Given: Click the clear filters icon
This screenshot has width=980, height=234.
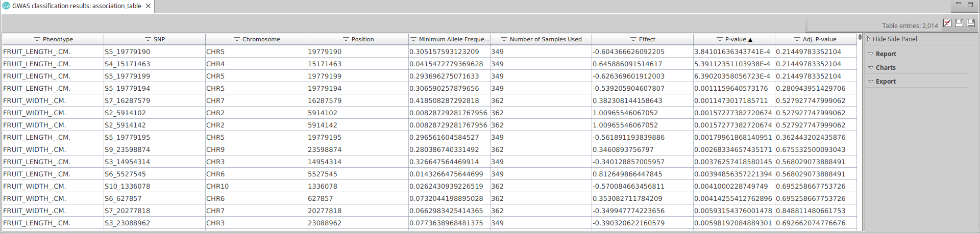Looking at the screenshot, I should tap(947, 23).
